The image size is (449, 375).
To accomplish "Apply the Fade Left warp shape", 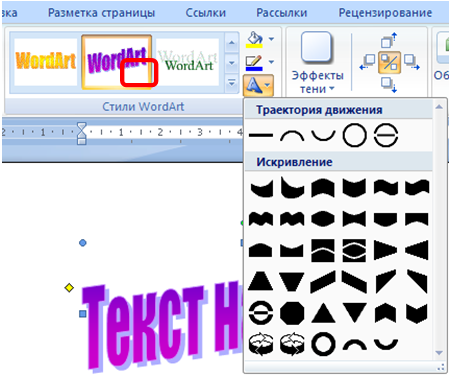I will (x=417, y=250).
